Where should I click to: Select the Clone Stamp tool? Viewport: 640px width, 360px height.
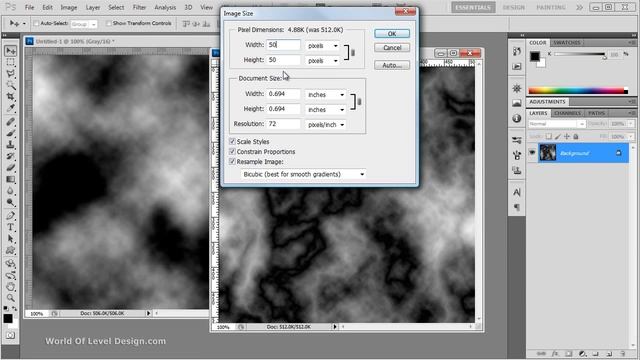point(11,145)
